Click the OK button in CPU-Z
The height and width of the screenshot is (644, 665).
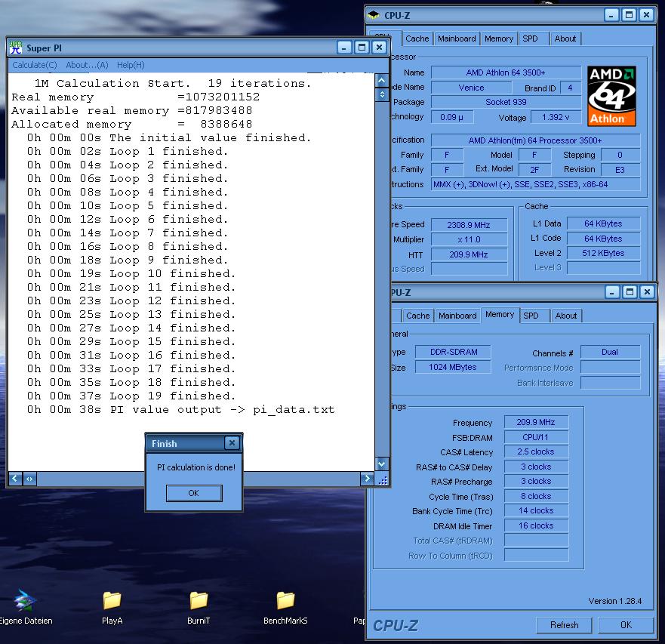click(626, 625)
